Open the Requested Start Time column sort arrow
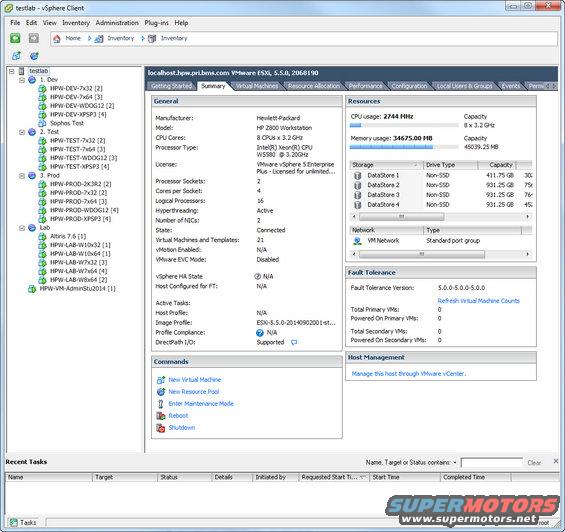Image resolution: width=565 pixels, height=532 pixels. [x=362, y=477]
